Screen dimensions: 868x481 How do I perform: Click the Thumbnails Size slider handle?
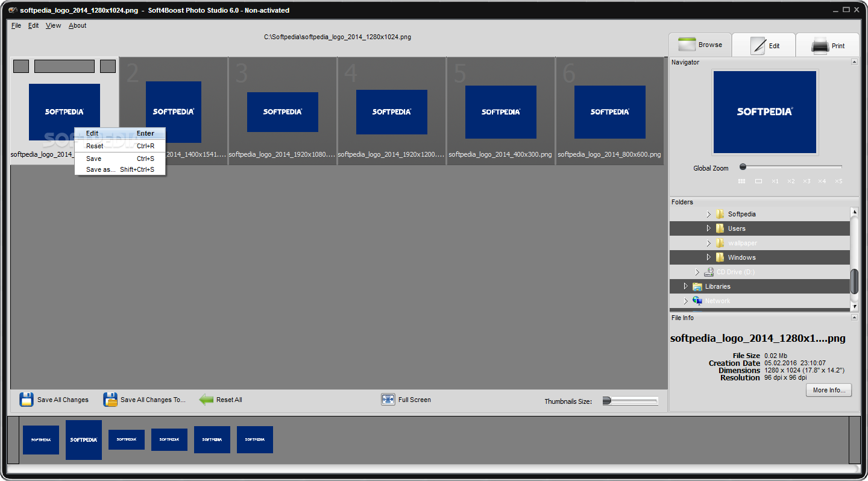point(607,401)
